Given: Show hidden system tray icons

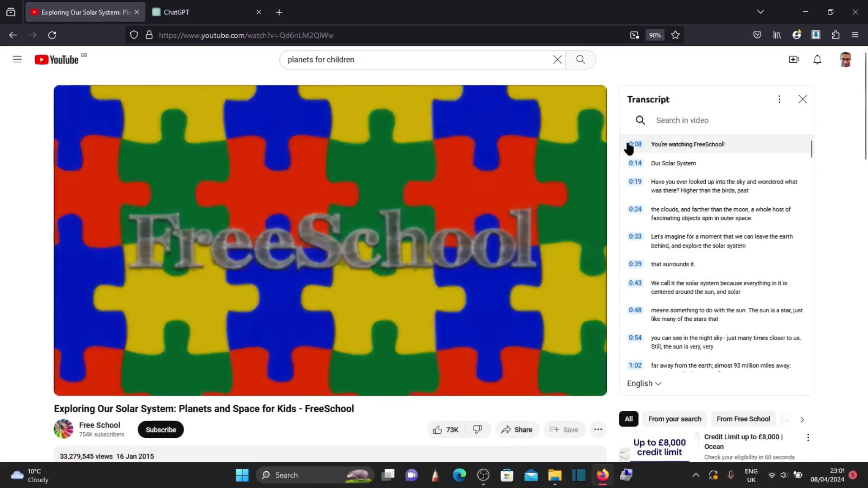Looking at the screenshot, I should click(x=696, y=475).
